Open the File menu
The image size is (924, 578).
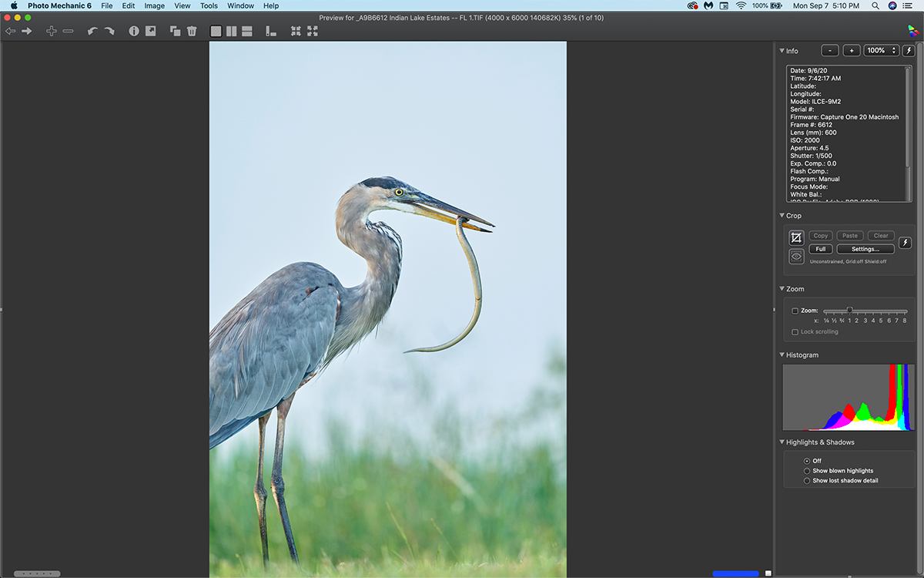[107, 5]
